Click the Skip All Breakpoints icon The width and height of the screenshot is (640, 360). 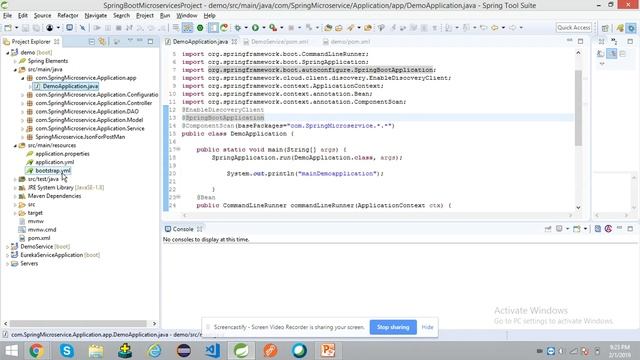(x=83, y=28)
